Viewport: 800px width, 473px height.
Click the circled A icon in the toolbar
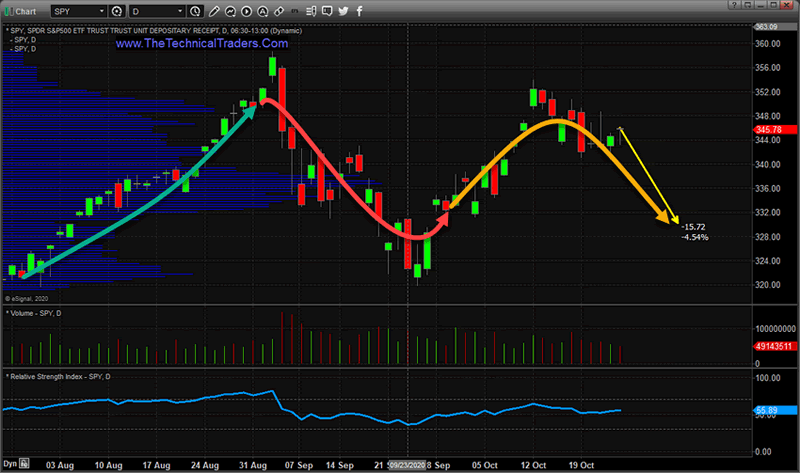pyautogui.click(x=263, y=12)
